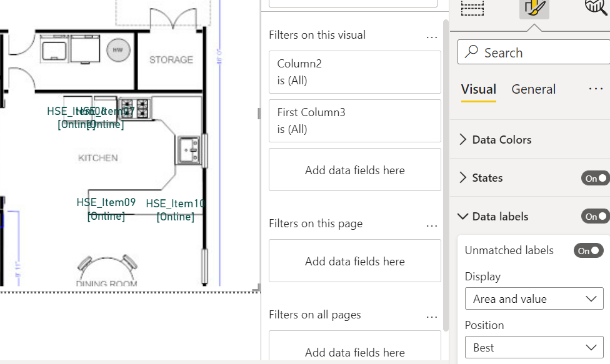
Task: Open the Display dropdown showing Area and value
Action: [534, 298]
